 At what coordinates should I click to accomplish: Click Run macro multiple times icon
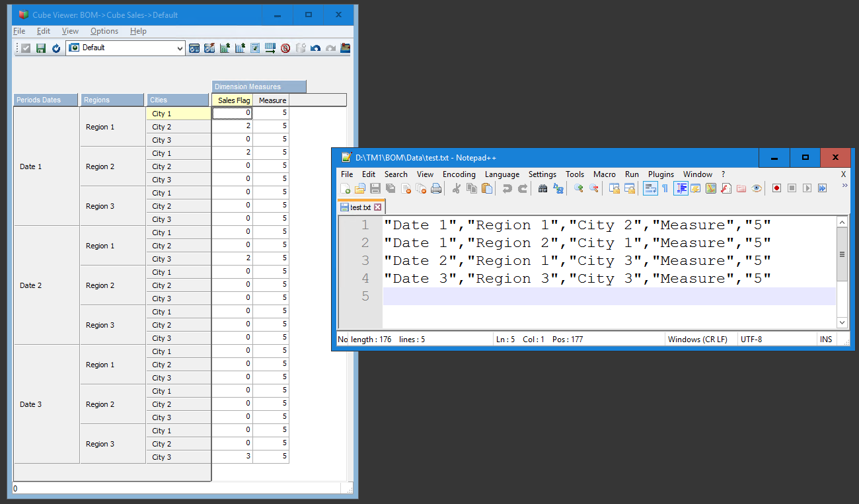click(822, 188)
